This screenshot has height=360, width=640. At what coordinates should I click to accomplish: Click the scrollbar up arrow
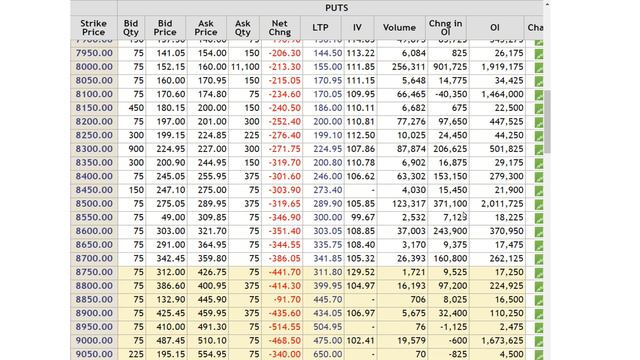[547, 4]
